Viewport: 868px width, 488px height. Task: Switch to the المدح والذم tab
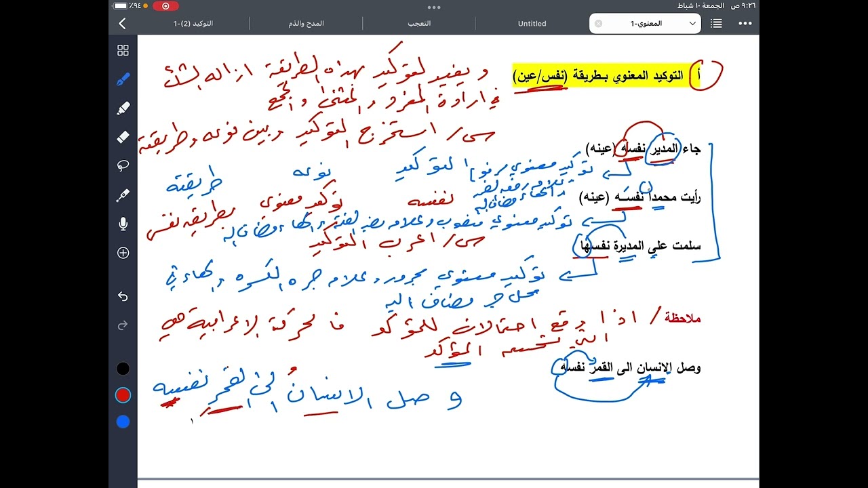pyautogui.click(x=307, y=23)
